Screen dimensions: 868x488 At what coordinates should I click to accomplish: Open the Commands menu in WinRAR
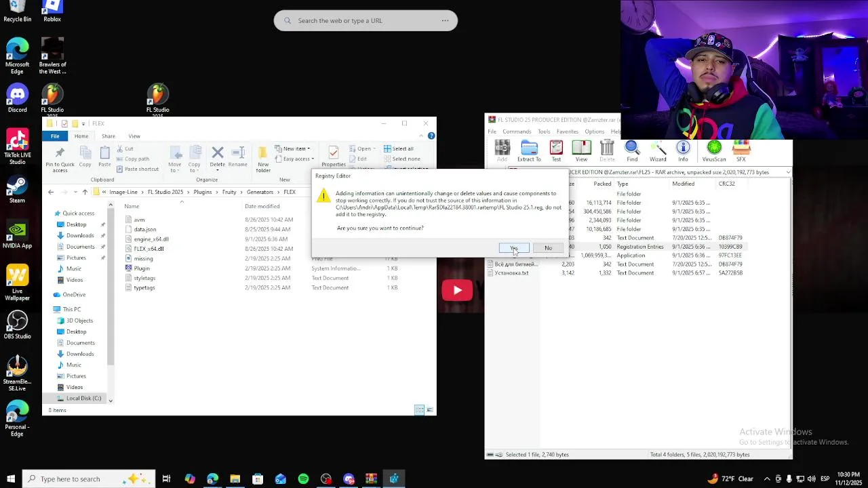517,131
